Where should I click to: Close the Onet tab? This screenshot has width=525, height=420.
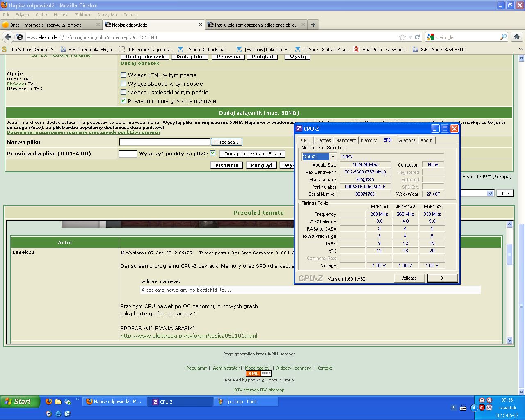click(x=98, y=25)
